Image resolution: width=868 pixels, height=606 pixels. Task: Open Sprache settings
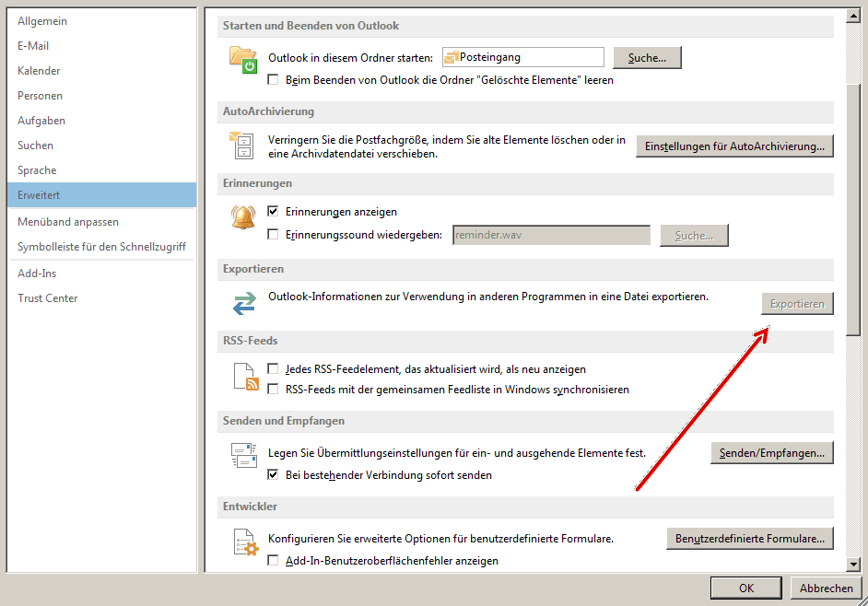(x=102, y=170)
